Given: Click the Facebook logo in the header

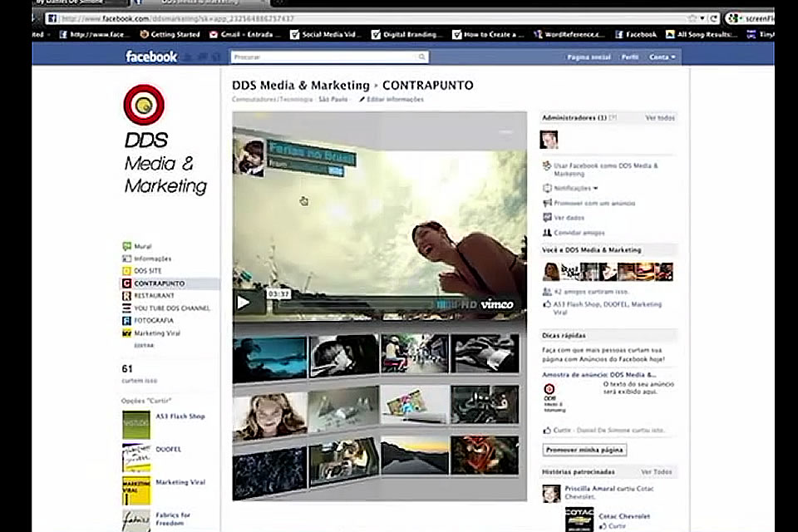Looking at the screenshot, I should [x=151, y=57].
